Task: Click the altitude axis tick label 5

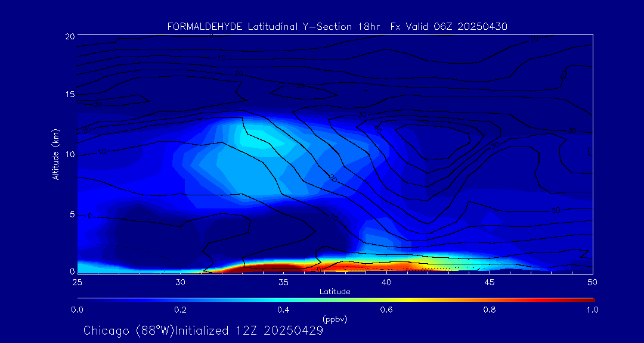Action: point(72,214)
